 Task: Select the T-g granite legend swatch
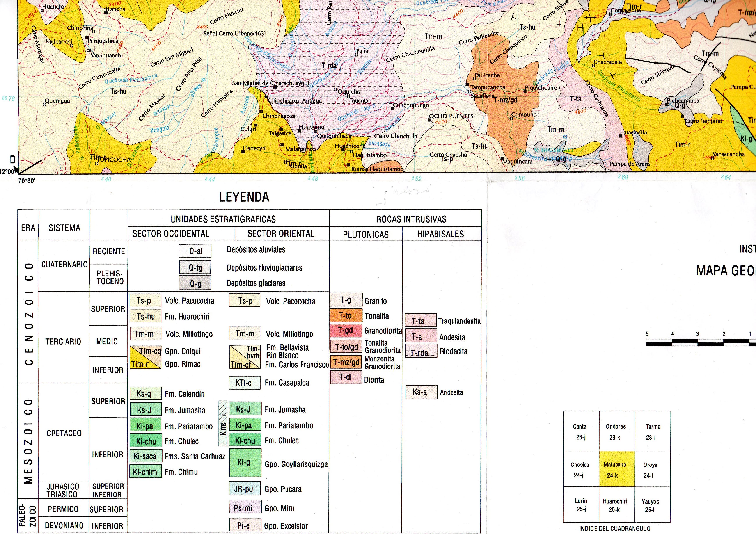pyautogui.click(x=346, y=300)
